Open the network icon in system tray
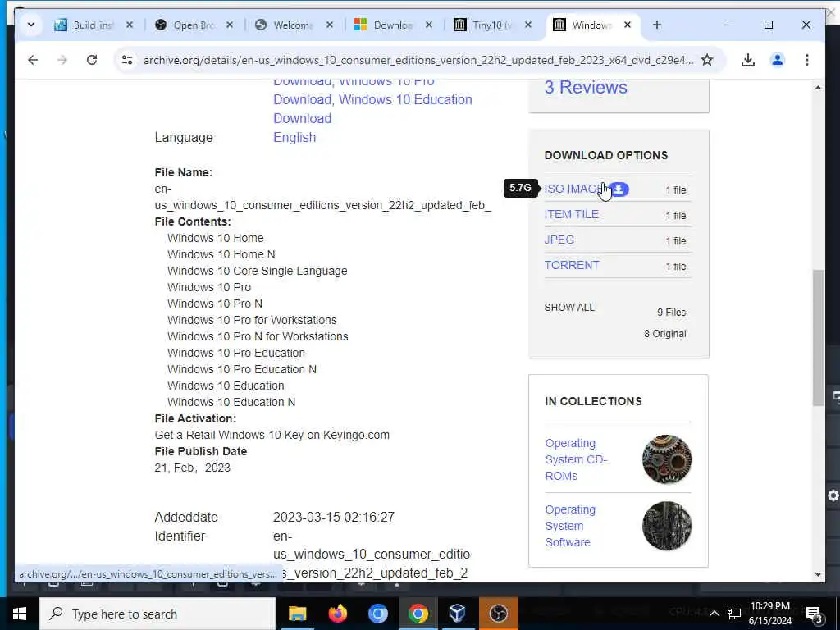 [x=734, y=614]
